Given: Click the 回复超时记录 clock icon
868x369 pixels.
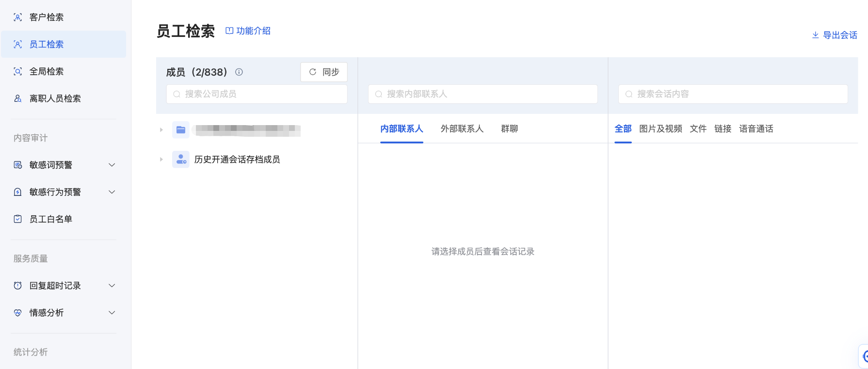Looking at the screenshot, I should click(x=18, y=286).
